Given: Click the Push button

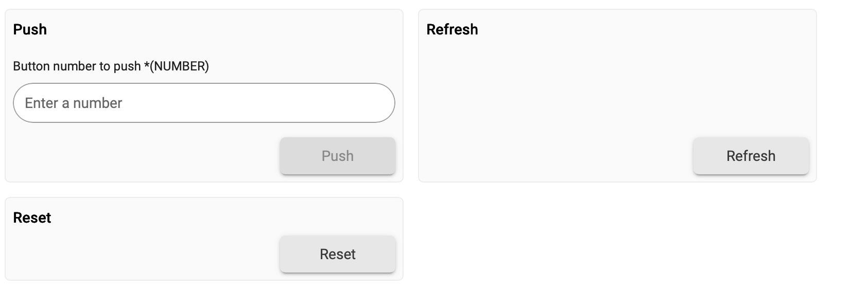Looking at the screenshot, I should (x=338, y=156).
